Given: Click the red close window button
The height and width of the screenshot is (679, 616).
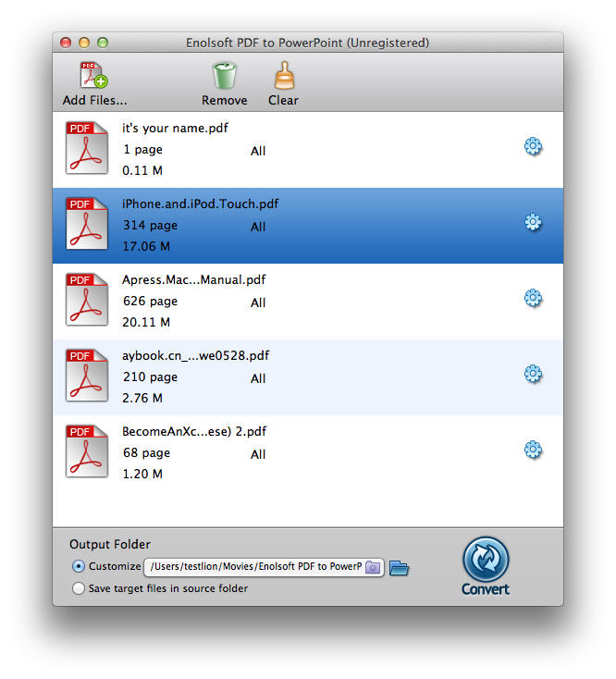Looking at the screenshot, I should (x=66, y=43).
